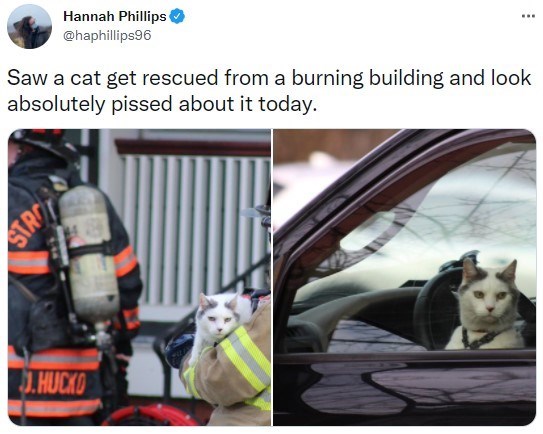Screen dimensions: 543x434
Task: Open the three-dot more options menu
Action: click(x=528, y=16)
